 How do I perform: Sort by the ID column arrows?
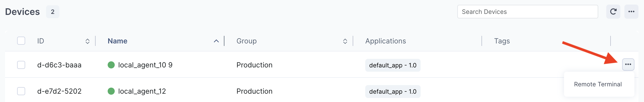tap(88, 41)
